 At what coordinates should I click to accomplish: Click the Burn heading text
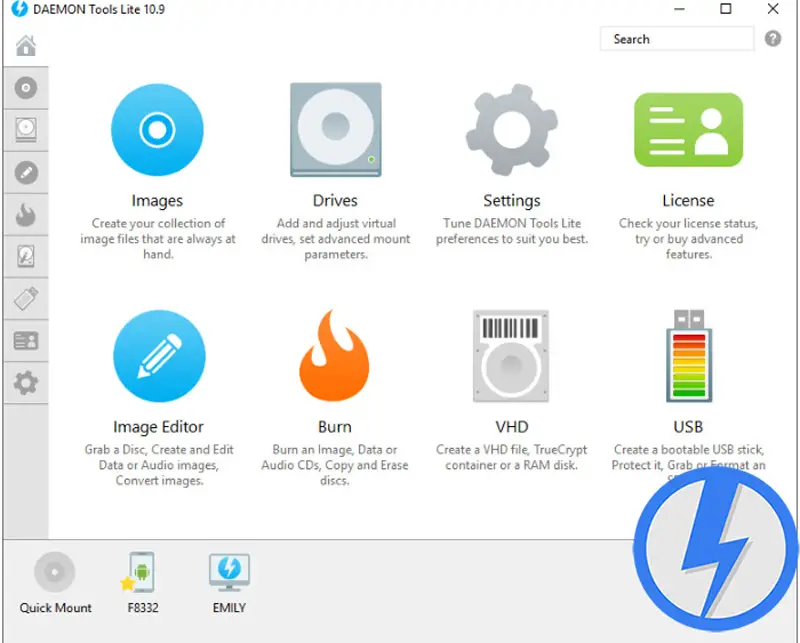[x=335, y=427]
